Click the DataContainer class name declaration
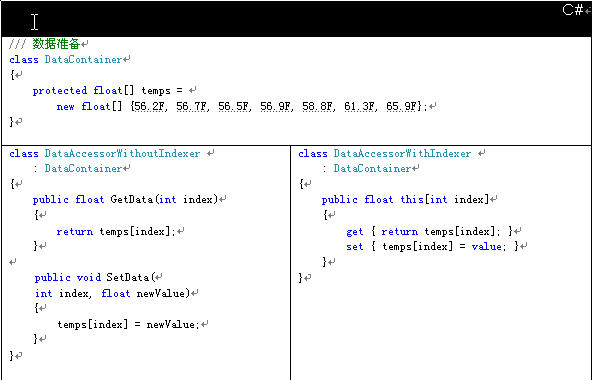Image resolution: width=593 pixels, height=380 pixels. (x=83, y=59)
